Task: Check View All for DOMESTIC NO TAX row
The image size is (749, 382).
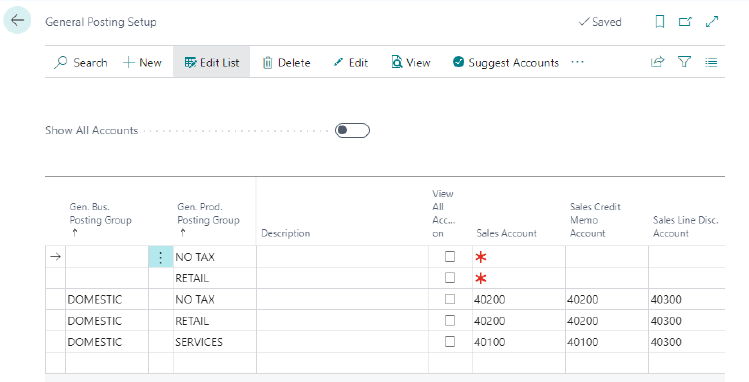Action: (x=450, y=299)
